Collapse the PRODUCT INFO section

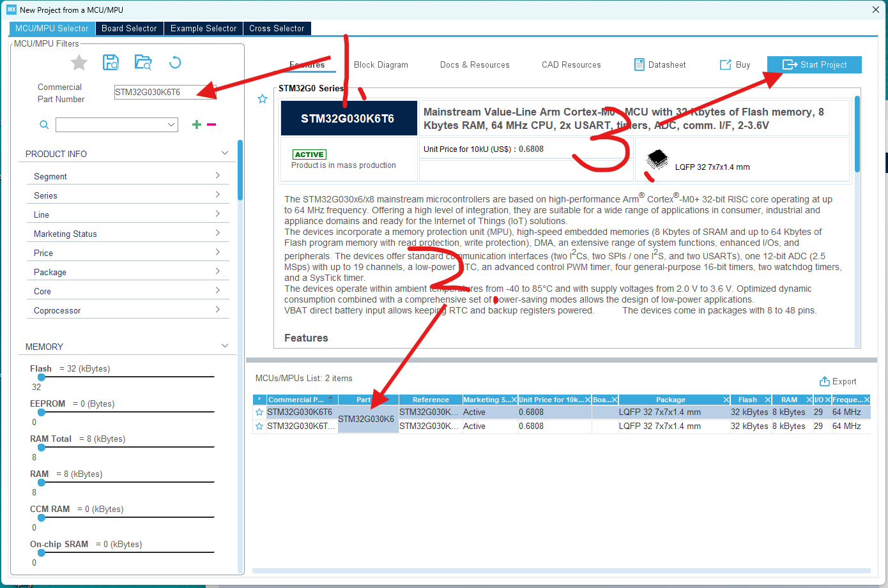pos(225,153)
